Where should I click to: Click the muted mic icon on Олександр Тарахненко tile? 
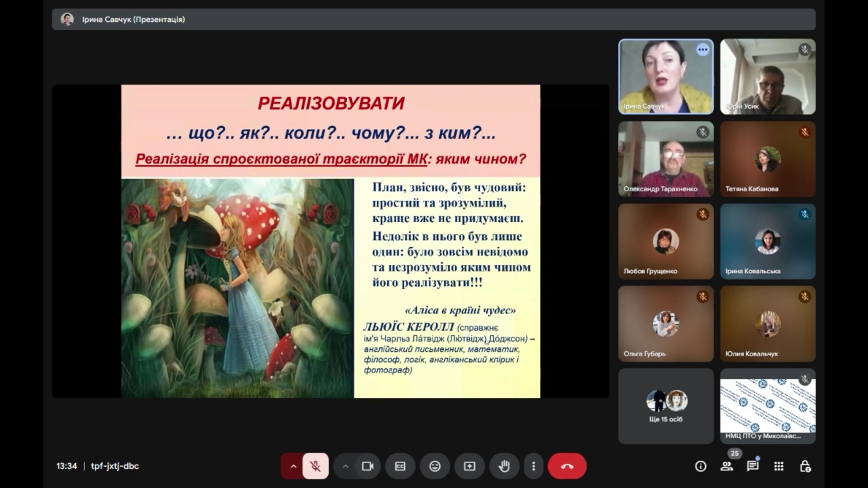click(703, 132)
